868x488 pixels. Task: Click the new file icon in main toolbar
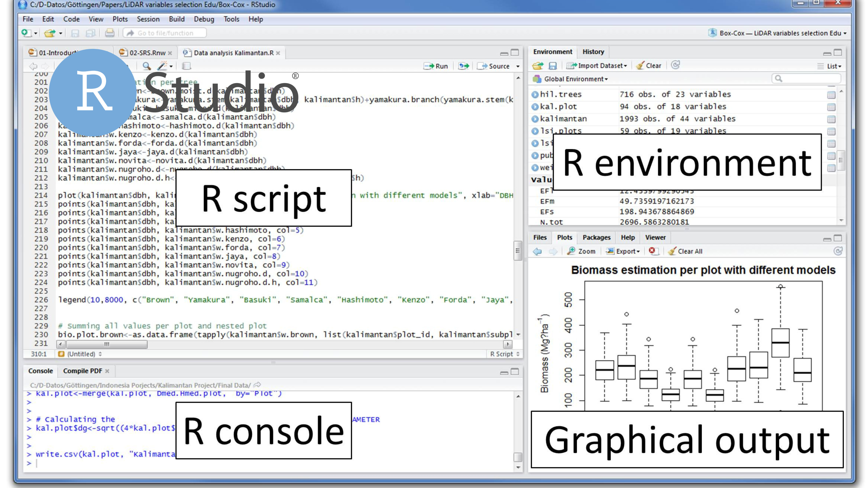(x=26, y=33)
